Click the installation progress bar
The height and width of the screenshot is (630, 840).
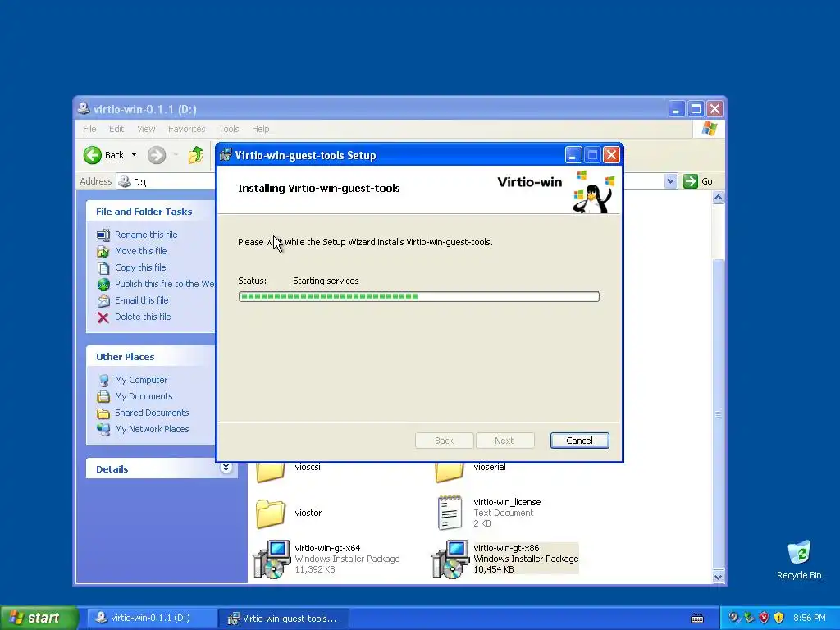click(x=418, y=296)
